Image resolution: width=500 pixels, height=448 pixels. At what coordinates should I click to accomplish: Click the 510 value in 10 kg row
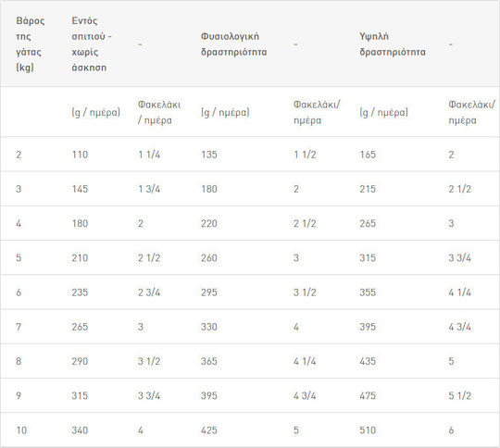click(368, 430)
